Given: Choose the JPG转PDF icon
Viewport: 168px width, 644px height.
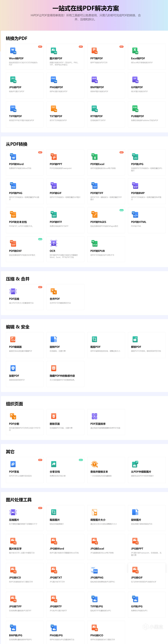Looking at the screenshot, I should [13, 80].
